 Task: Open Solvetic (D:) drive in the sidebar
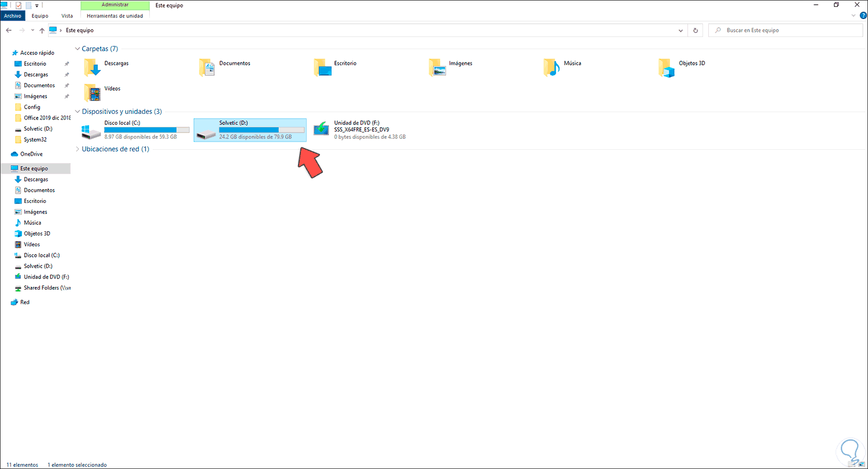tap(38, 265)
